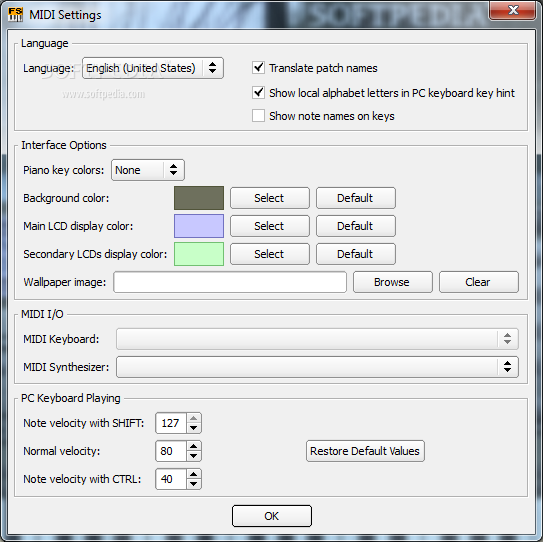Select a Secondary LCDs display color
This screenshot has width=543, height=542.
point(270,254)
